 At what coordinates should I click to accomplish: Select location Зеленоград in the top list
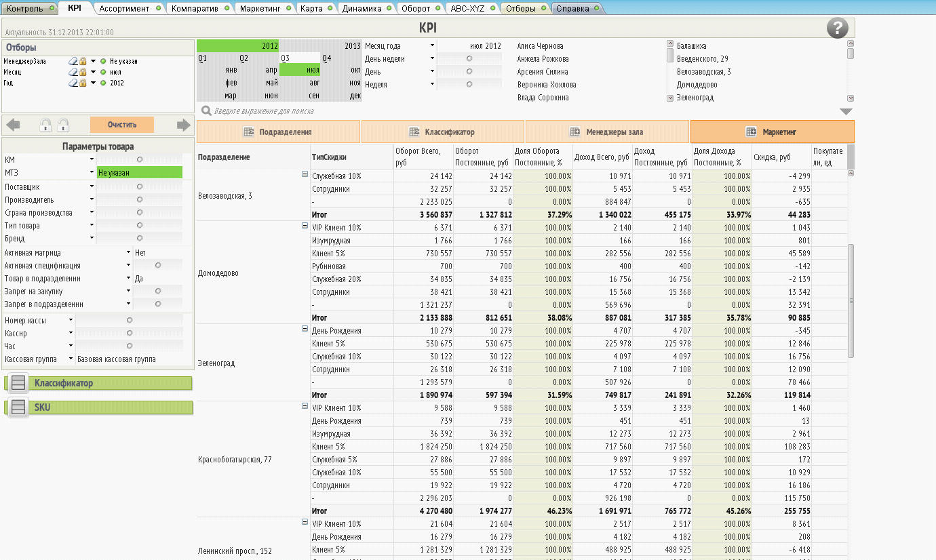pyautogui.click(x=695, y=98)
